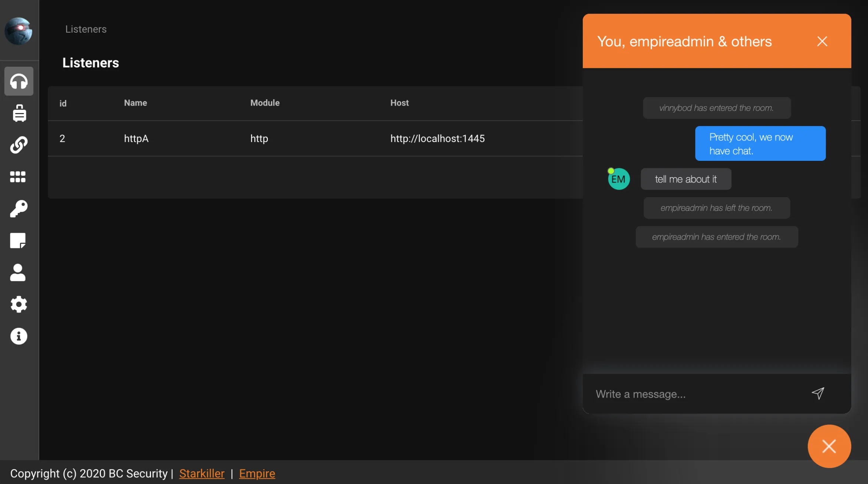
Task: Click 'vinnybod has entered the room.' notice
Action: coord(717,108)
